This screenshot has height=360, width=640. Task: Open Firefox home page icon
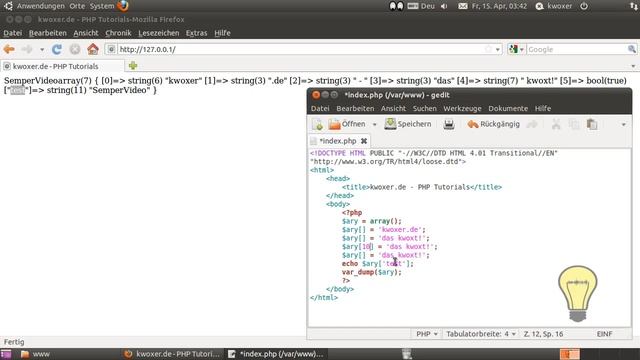(93, 49)
